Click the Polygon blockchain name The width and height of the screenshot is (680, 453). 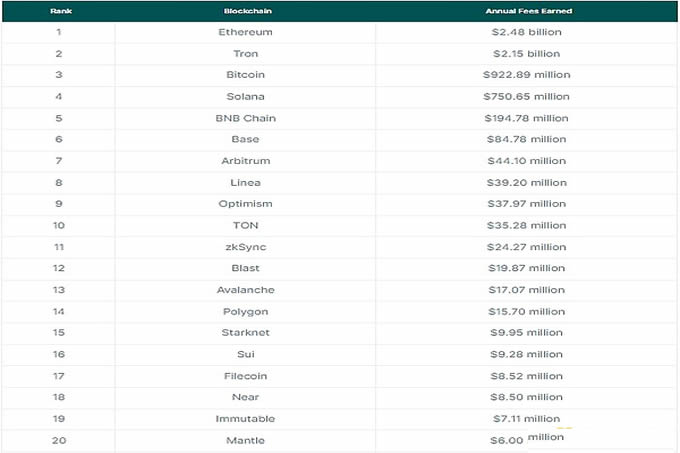click(x=245, y=311)
